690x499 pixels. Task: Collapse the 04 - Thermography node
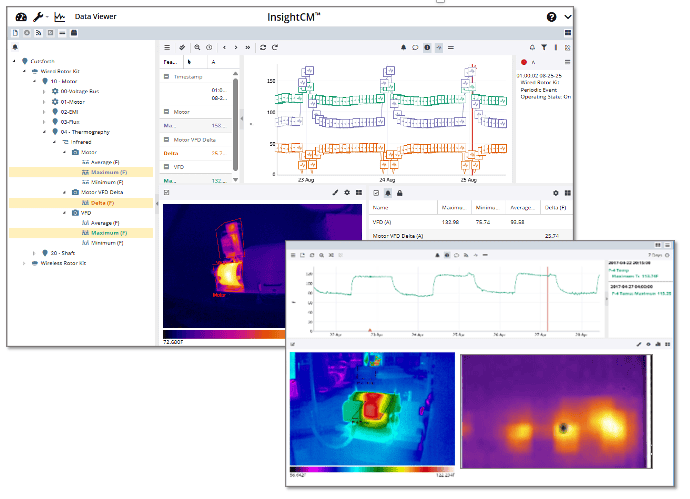(43, 131)
